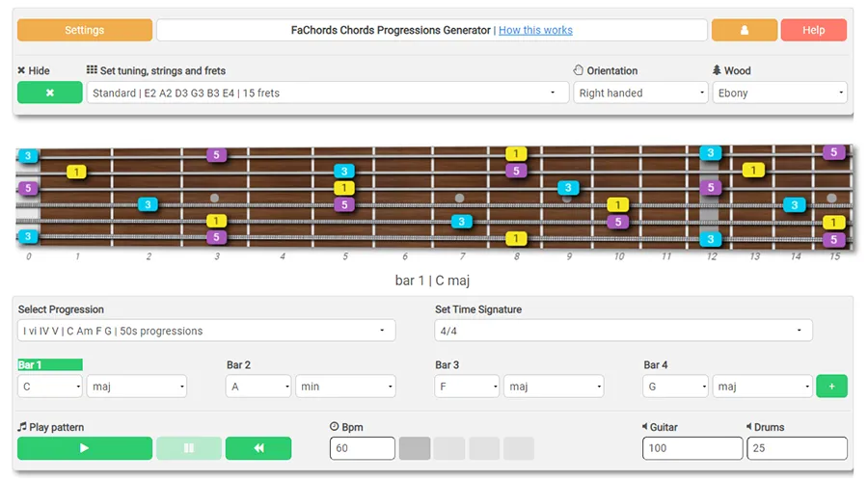
Task: Expand the tuning, strings and frets dropdown
Action: (327, 93)
